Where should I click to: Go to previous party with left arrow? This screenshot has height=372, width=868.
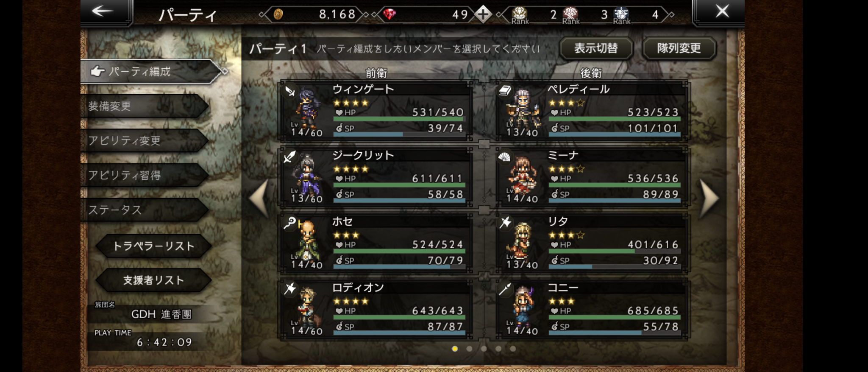click(259, 198)
